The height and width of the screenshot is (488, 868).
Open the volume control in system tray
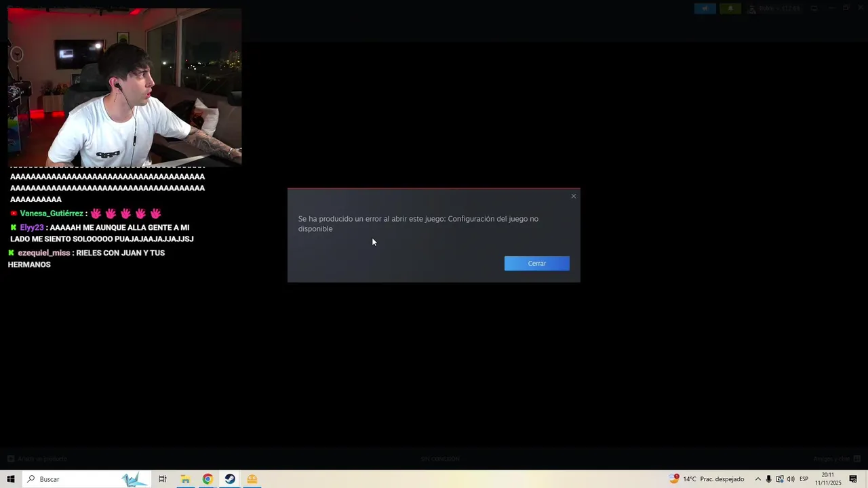coord(790,479)
